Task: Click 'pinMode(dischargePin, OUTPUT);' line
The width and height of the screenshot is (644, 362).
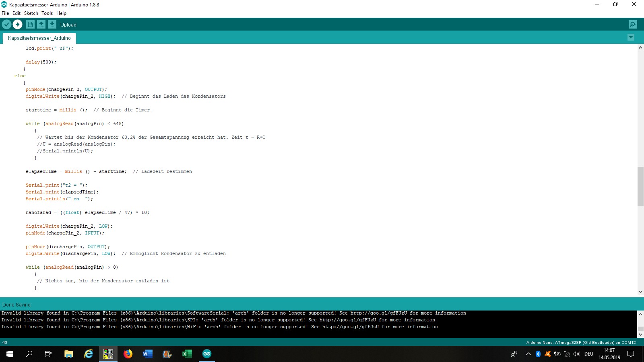Action: (x=68, y=247)
